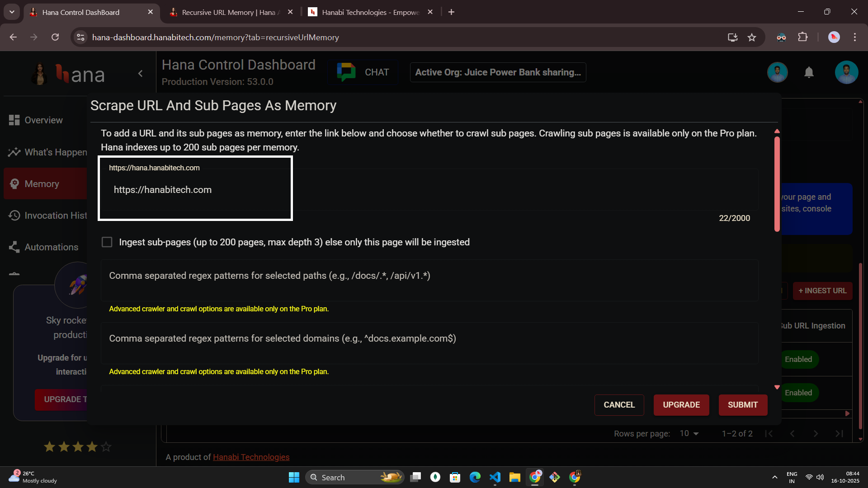Viewport: 868px width, 488px height.
Task: Expand the browser tab search dropdown
Action: pyautogui.click(x=12, y=12)
